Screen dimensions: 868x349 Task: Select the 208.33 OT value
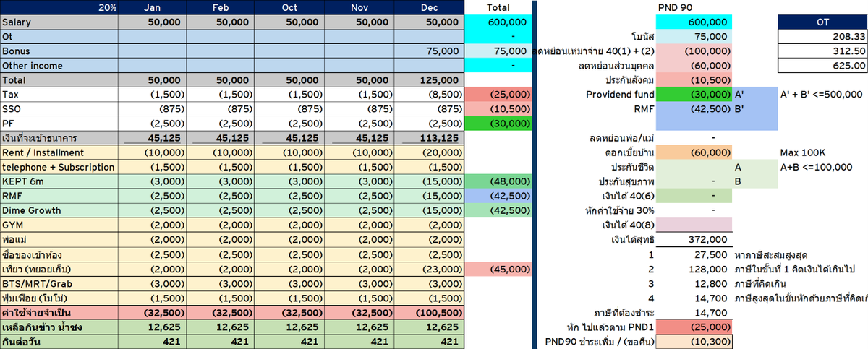(822, 37)
